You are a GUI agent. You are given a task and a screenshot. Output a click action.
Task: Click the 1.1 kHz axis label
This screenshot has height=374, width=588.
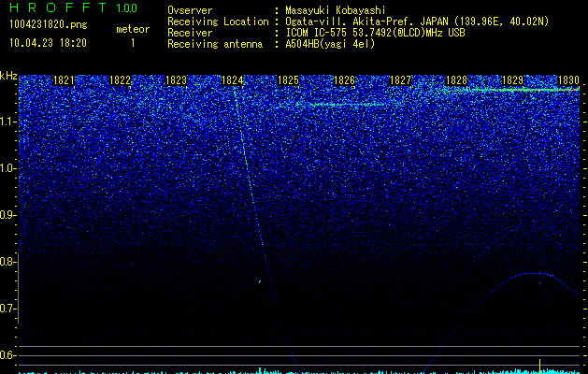coord(8,122)
